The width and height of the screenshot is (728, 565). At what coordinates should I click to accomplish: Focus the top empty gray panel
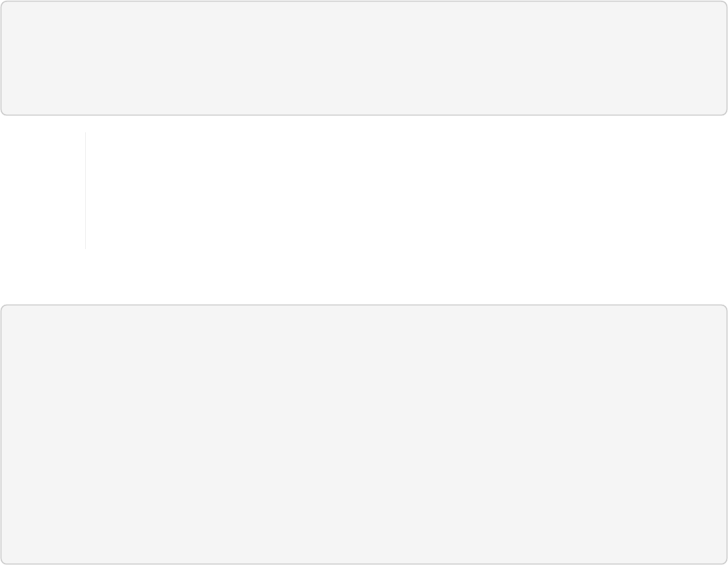click(x=364, y=58)
